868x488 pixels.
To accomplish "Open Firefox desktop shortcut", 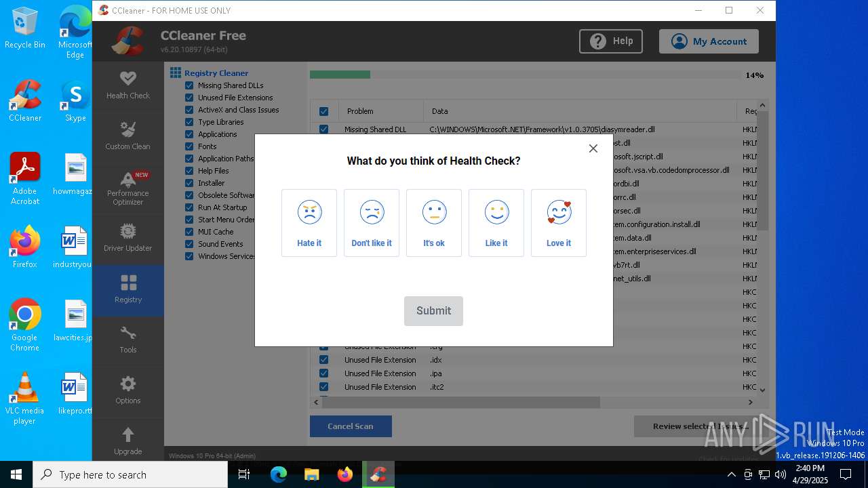I will 25,247.
